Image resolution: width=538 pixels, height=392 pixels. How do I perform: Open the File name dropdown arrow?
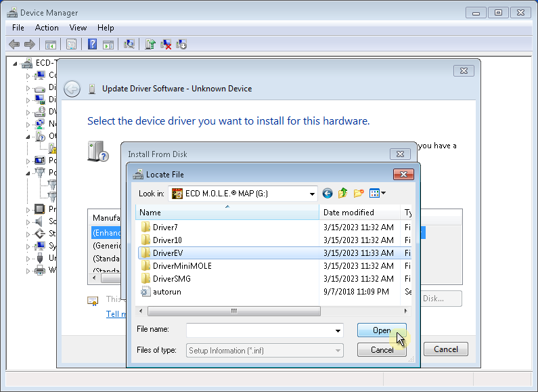[338, 330]
